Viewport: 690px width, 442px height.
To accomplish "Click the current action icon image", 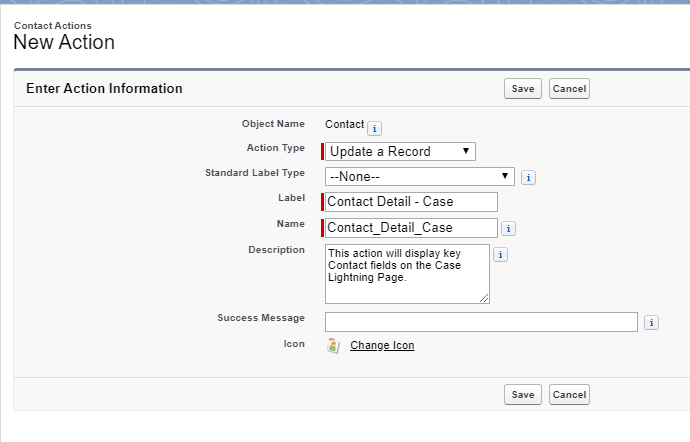I will [x=333, y=346].
